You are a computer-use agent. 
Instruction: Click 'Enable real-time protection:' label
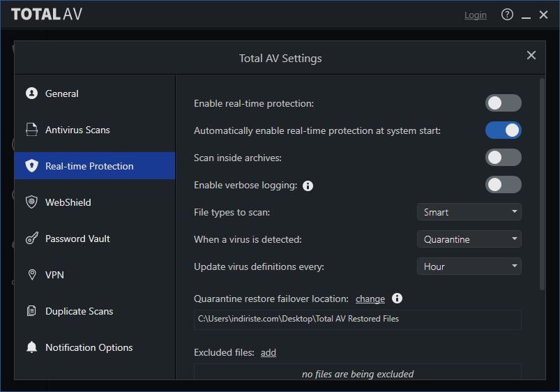[x=254, y=103]
